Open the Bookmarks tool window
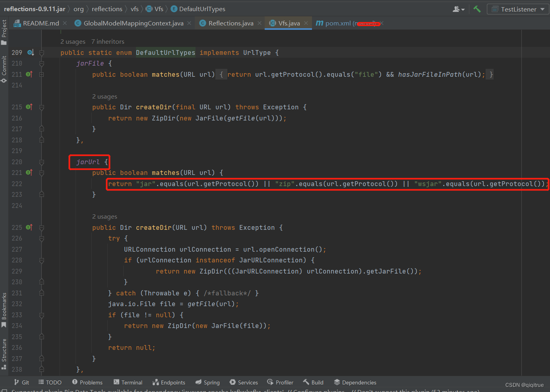 coord(4,310)
